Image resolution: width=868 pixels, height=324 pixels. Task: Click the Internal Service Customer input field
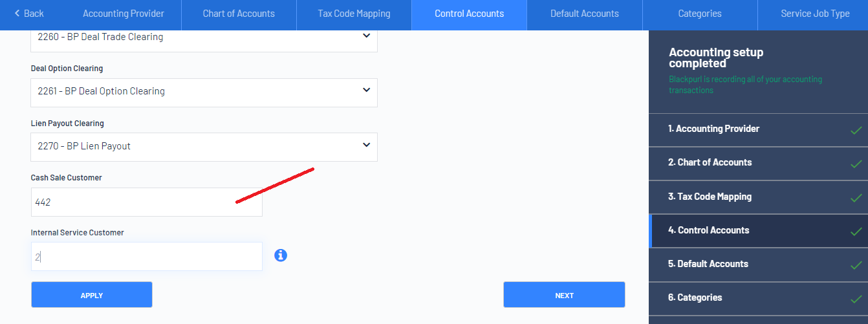coord(147,257)
